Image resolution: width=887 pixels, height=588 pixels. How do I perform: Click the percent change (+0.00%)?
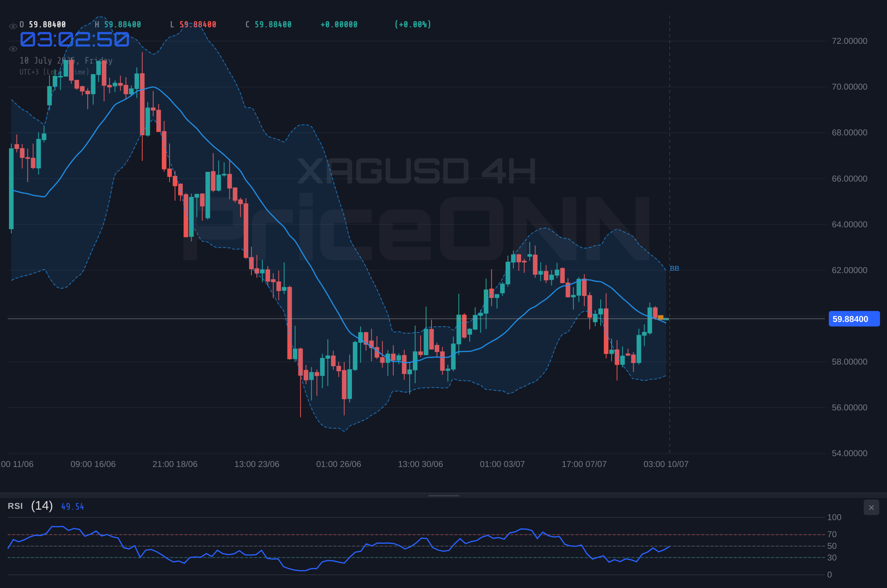point(413,24)
